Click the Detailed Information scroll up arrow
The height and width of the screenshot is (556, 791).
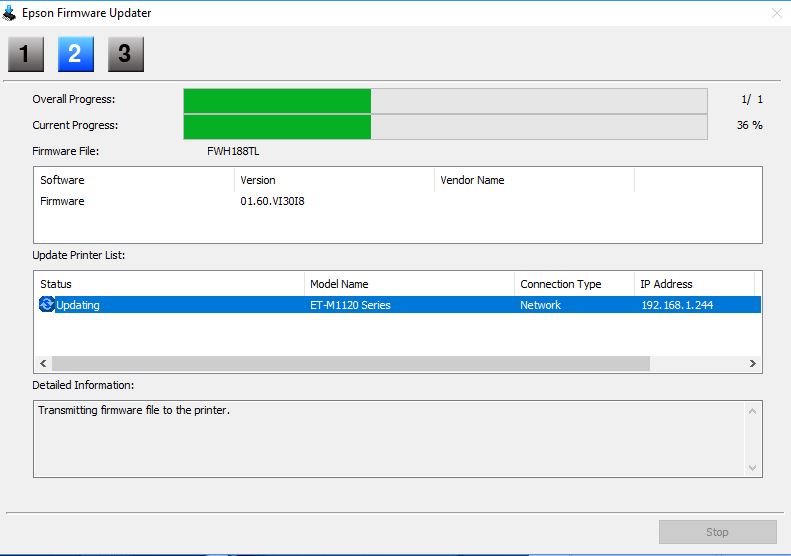tap(752, 411)
